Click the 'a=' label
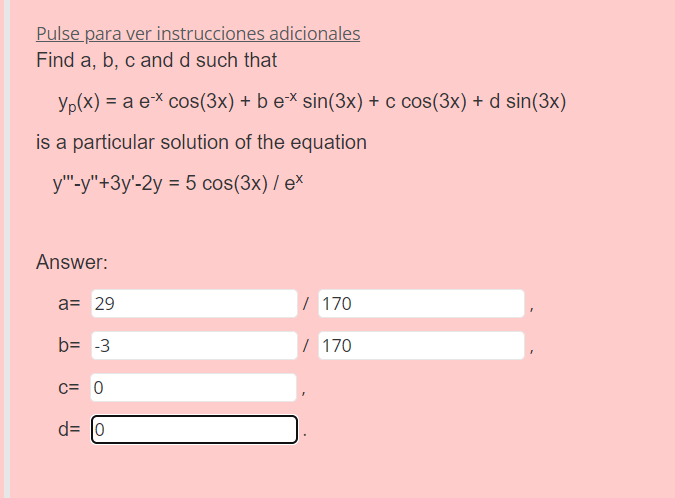 tap(71, 303)
